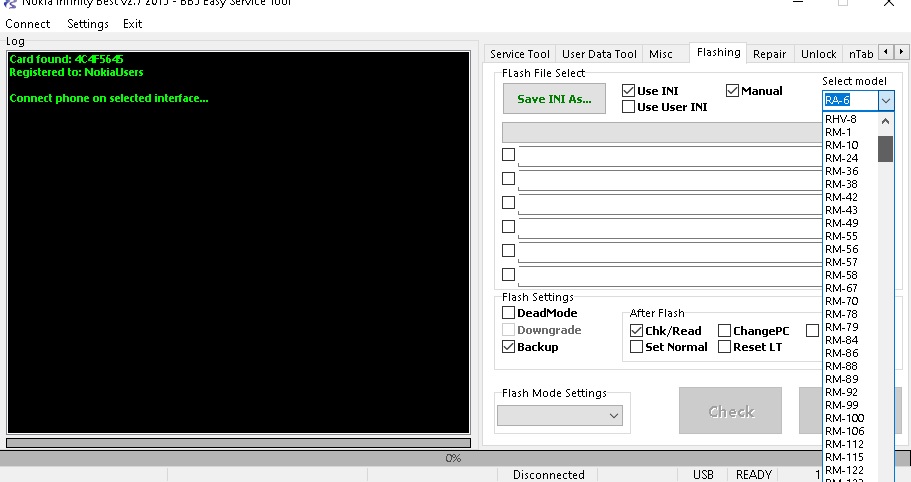This screenshot has width=911, height=482.
Task: Select RM-10 in the model list
Action: [852, 145]
